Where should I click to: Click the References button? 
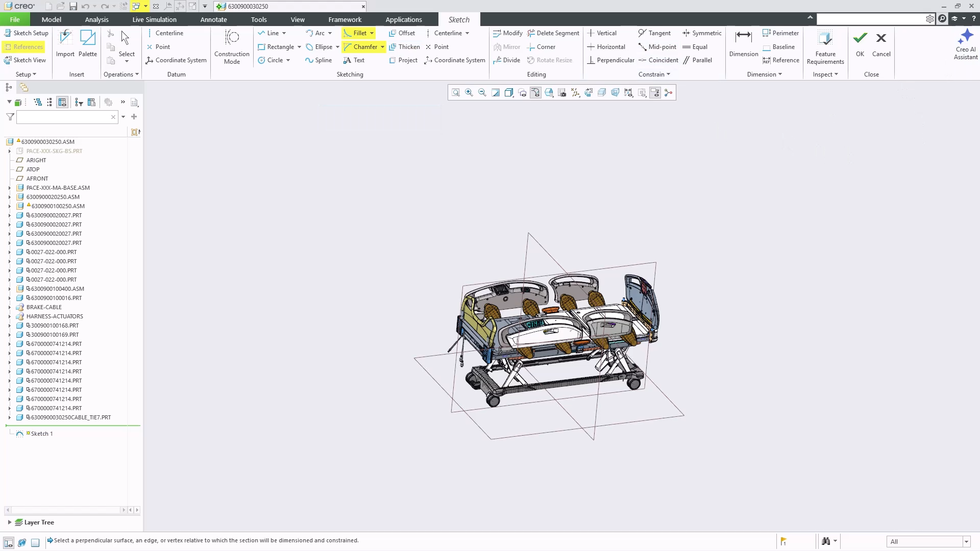coord(23,47)
